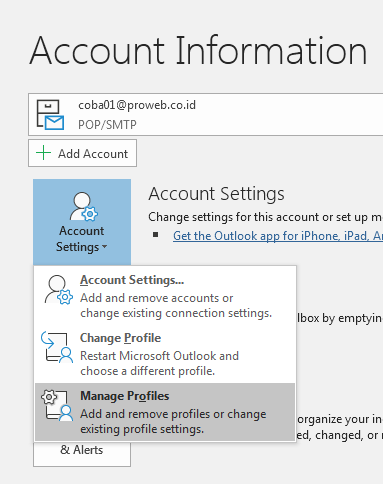Click the Account Settings large button label
The image size is (383, 484).
tap(82, 239)
